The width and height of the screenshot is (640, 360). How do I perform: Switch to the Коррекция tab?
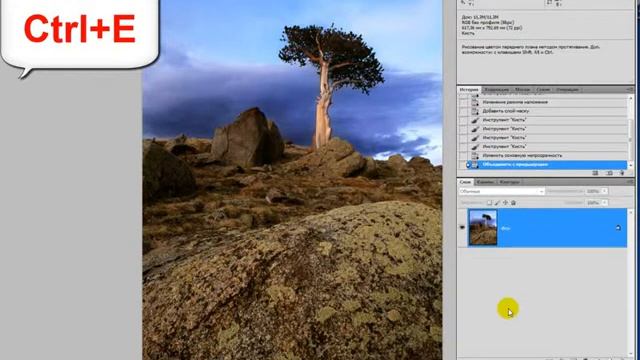pos(496,89)
